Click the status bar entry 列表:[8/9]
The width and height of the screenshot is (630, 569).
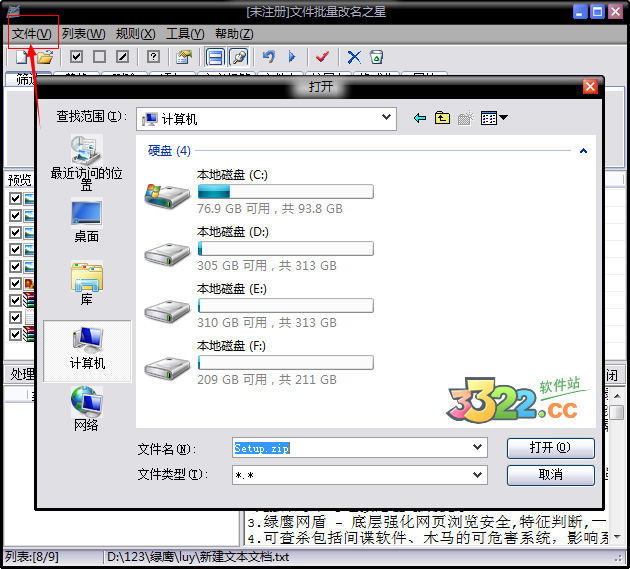tap(32, 557)
